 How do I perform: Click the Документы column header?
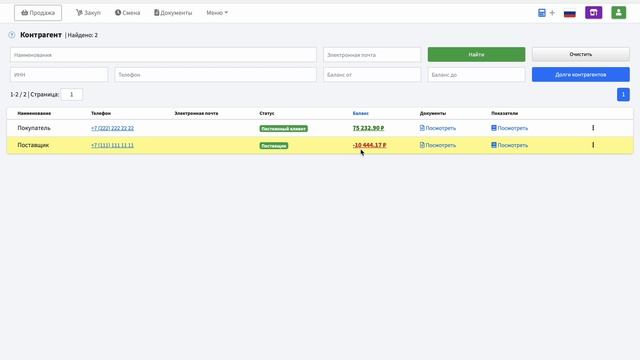click(433, 113)
